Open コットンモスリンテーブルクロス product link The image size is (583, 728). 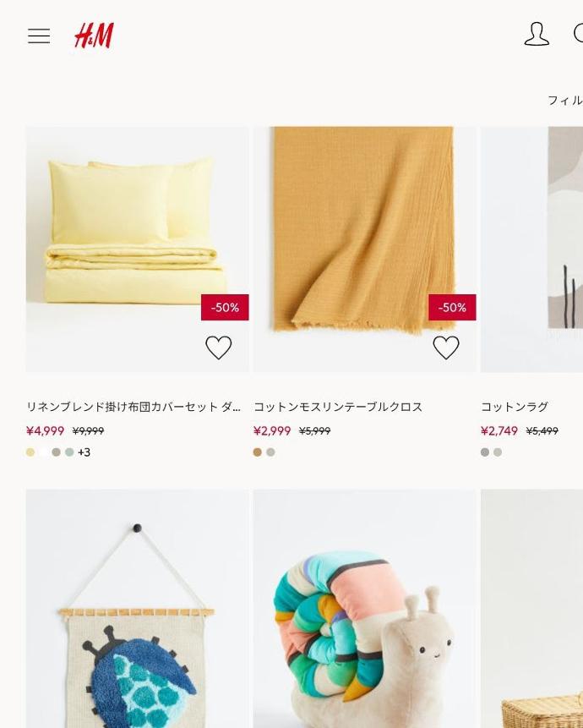338,408
